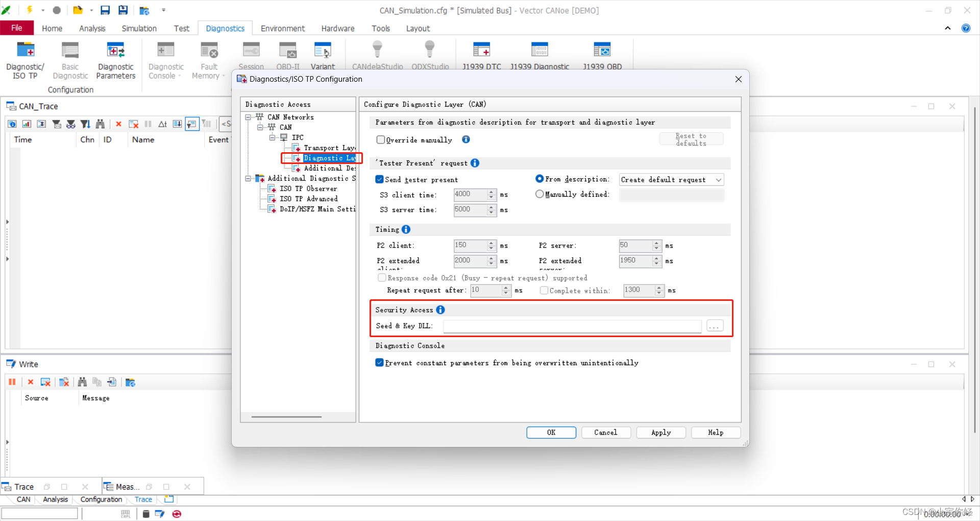Click the stop measurement circle icon
Image resolution: width=980 pixels, height=521 pixels.
click(x=57, y=10)
